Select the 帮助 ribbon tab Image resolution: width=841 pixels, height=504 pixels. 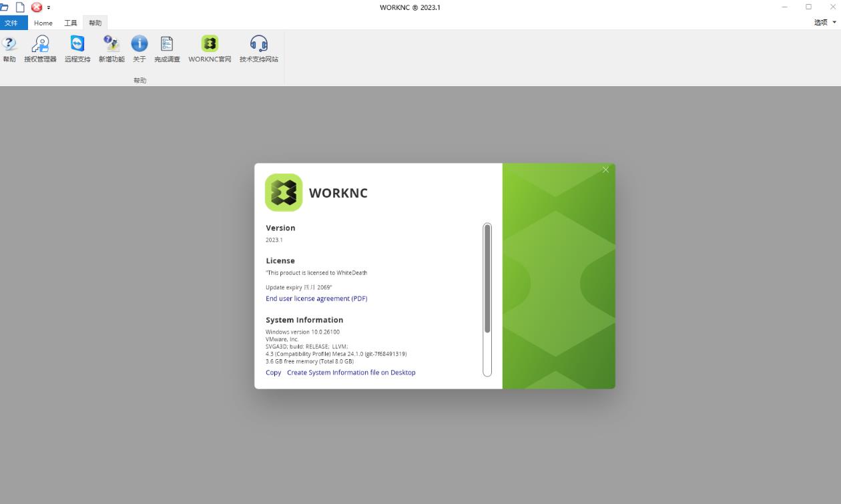coord(95,23)
